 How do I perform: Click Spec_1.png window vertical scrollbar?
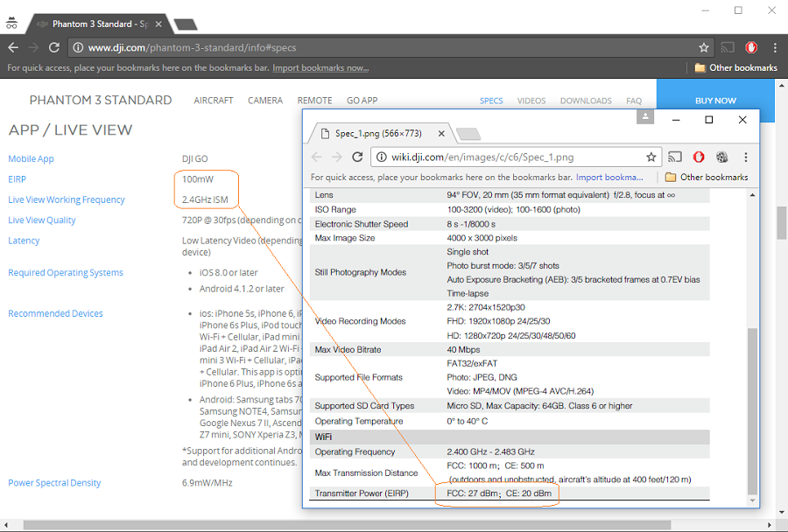[x=752, y=411]
